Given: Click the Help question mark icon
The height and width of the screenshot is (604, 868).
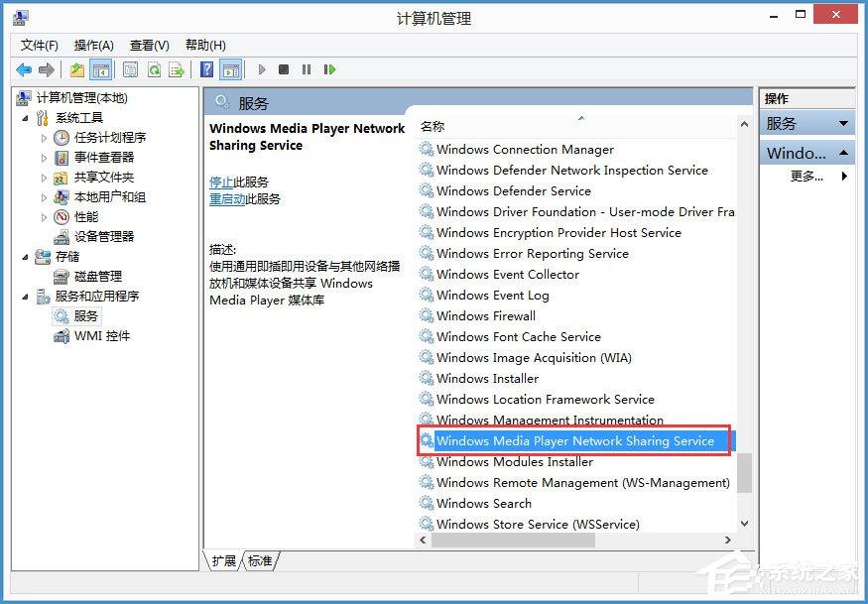Looking at the screenshot, I should tap(205, 69).
